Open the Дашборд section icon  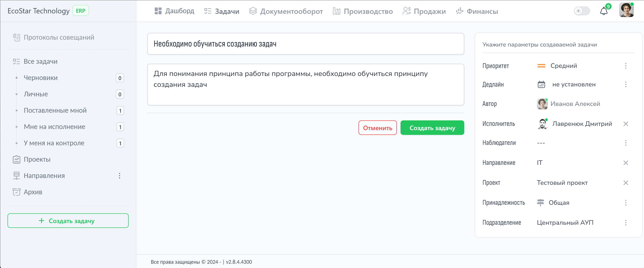coord(158,11)
